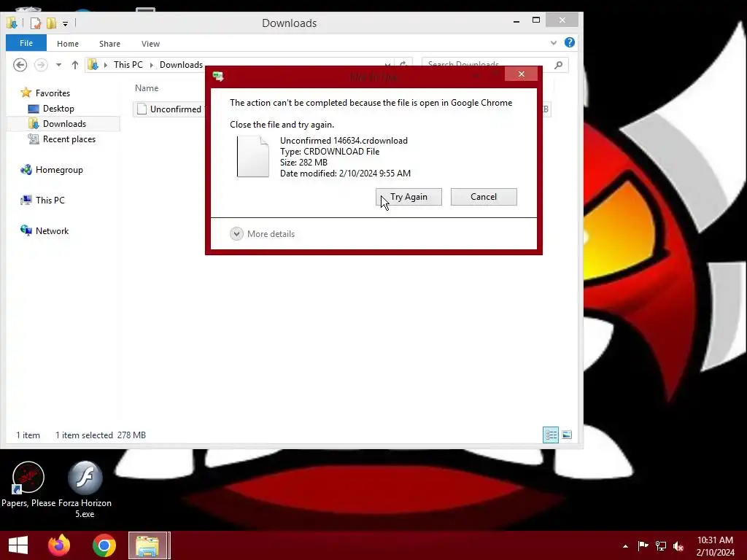This screenshot has height=560, width=747.
Task: Click the Downloads window folder icon
Action: tap(12, 23)
